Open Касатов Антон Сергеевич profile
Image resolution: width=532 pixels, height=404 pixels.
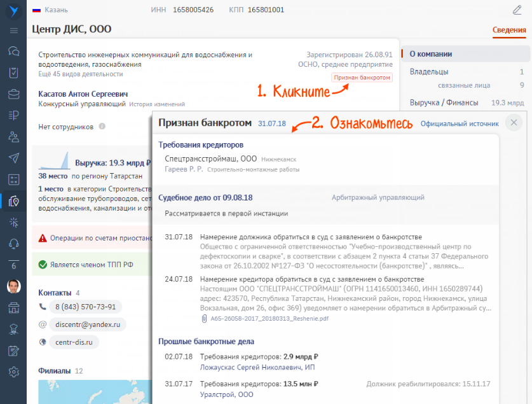[x=83, y=94]
